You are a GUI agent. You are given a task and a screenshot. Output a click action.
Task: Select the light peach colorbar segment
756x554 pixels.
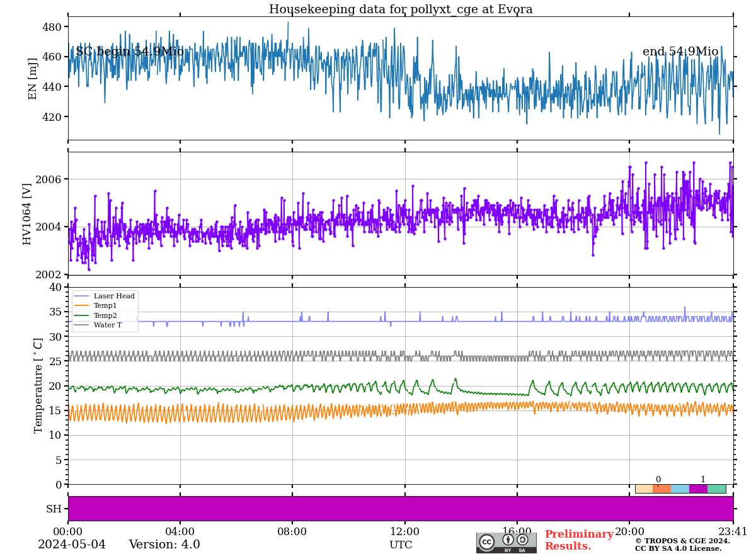coord(644,489)
